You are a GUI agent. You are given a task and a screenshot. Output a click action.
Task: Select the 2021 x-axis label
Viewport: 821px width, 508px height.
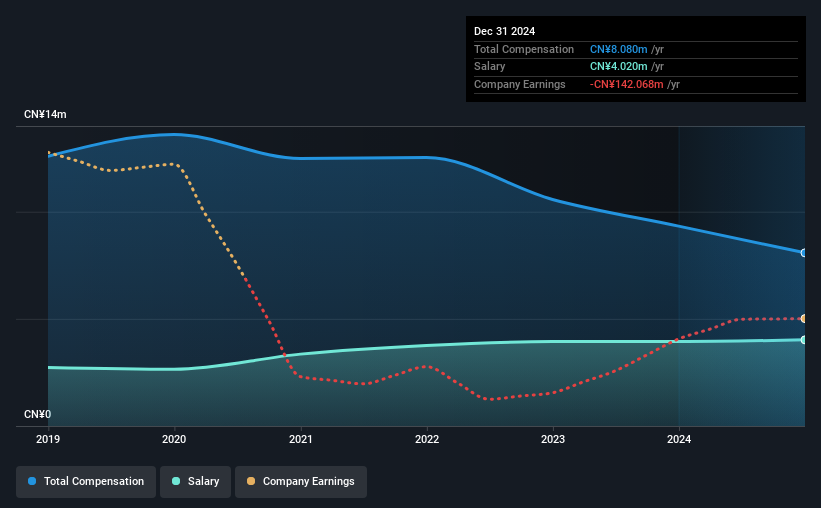coord(301,439)
